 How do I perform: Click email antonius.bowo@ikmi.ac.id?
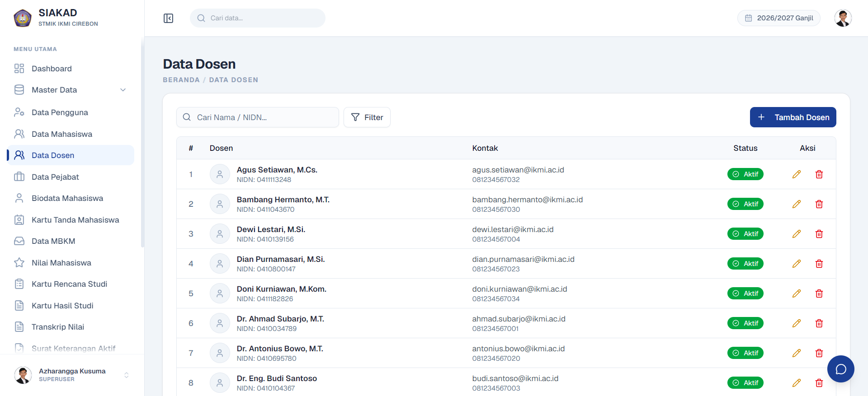point(519,349)
